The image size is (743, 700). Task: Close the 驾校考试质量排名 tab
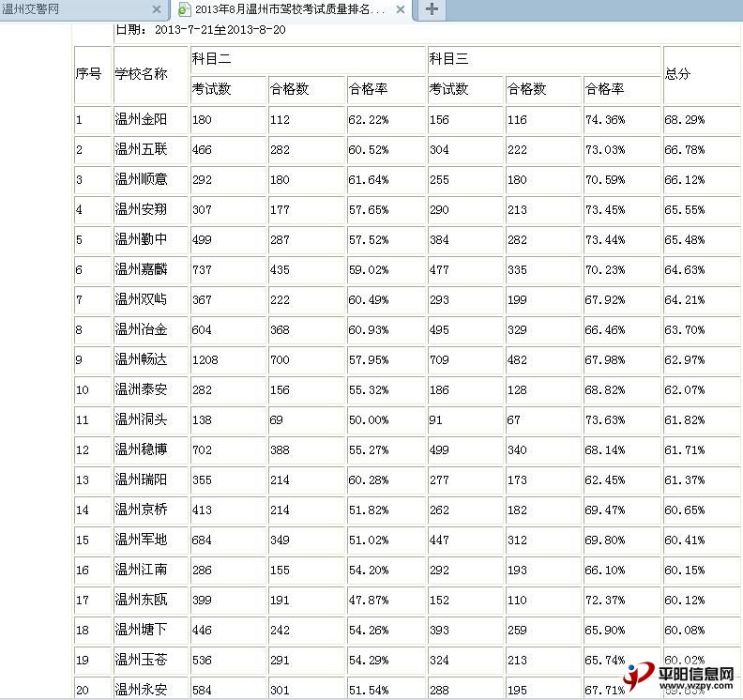[401, 9]
